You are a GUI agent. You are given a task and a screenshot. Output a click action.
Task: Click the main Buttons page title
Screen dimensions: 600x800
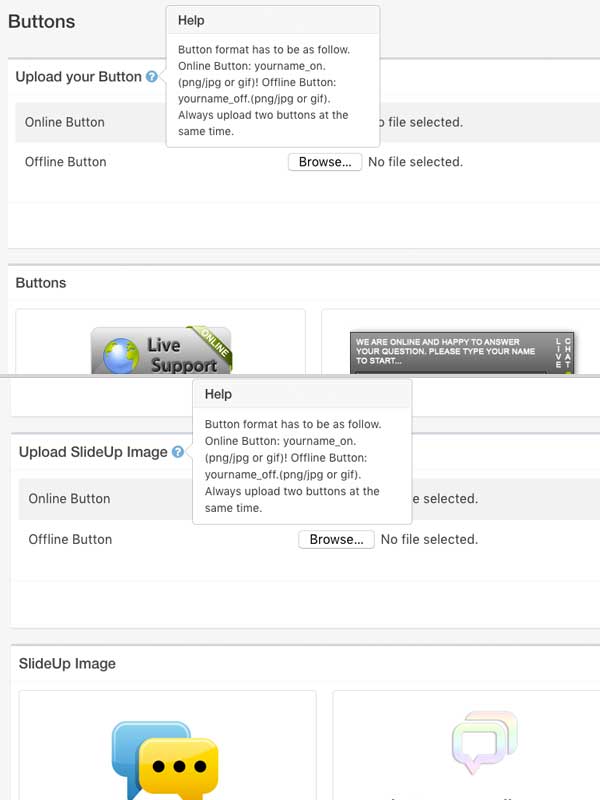[x=41, y=21]
